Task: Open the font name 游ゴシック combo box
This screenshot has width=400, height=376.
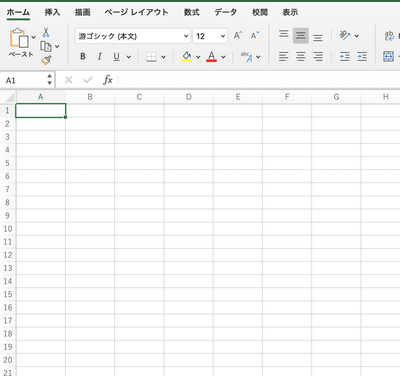Action: tap(133, 36)
